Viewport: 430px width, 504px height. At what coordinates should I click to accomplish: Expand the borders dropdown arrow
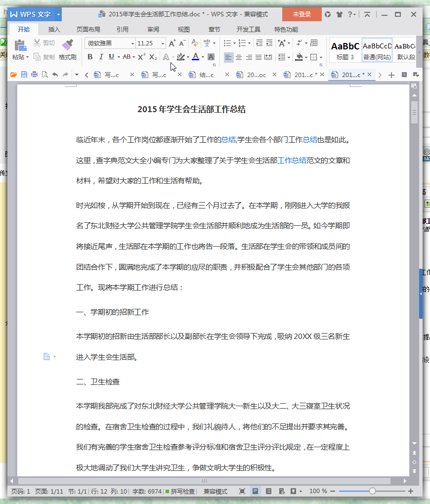click(x=321, y=57)
